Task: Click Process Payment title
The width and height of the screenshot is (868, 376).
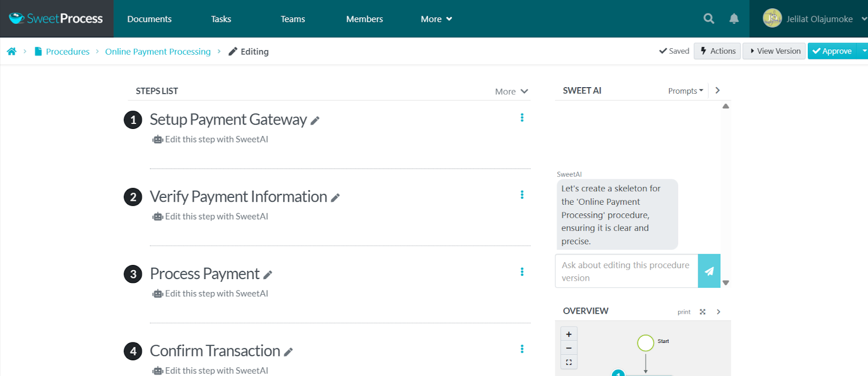Action: pos(205,274)
